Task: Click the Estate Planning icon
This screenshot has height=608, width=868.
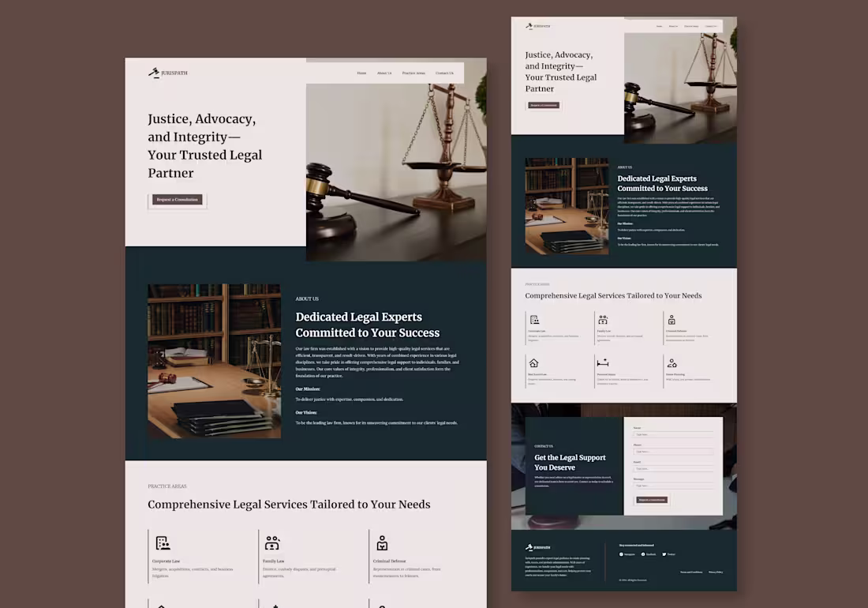Action: coord(673,362)
